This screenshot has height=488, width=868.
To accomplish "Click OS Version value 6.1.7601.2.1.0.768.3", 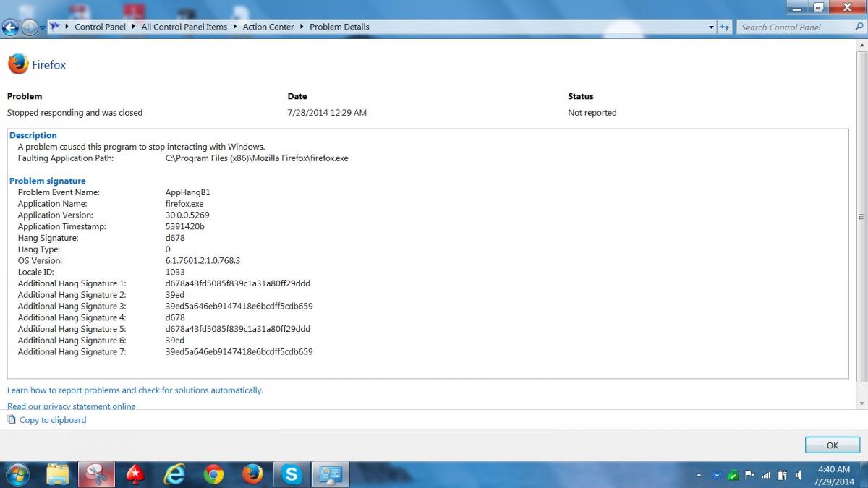I will pos(203,261).
